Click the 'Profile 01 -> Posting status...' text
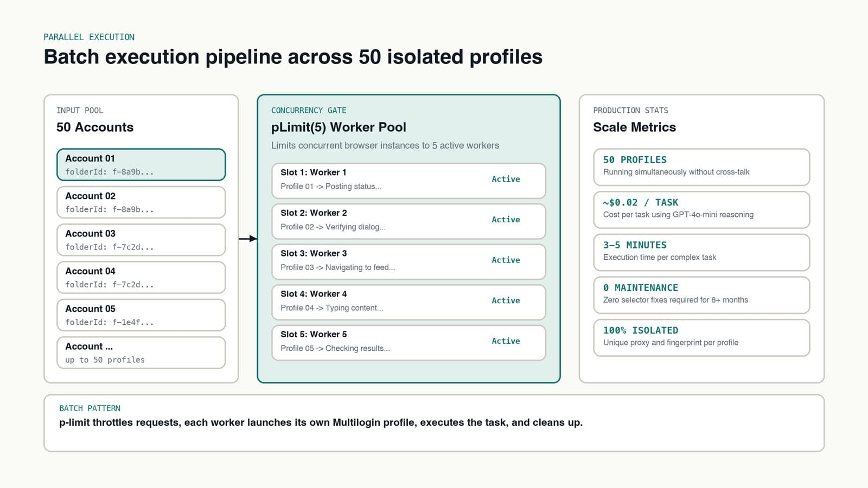 [x=331, y=187]
